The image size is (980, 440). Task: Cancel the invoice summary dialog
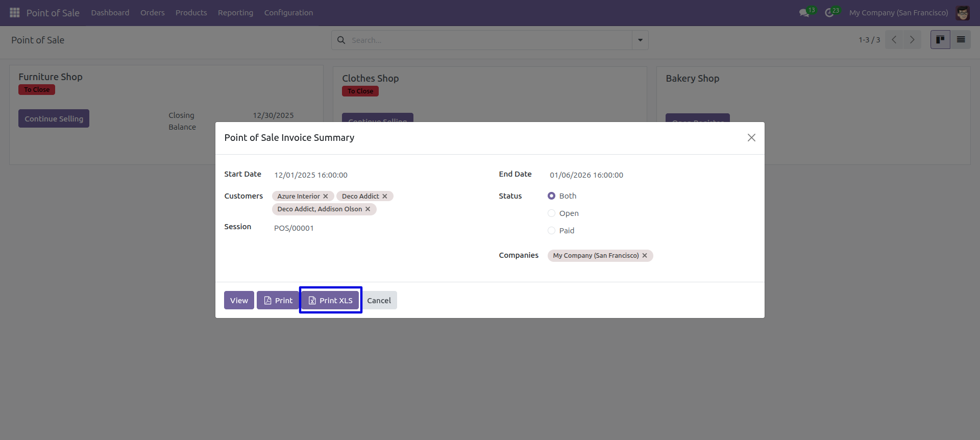(379, 300)
